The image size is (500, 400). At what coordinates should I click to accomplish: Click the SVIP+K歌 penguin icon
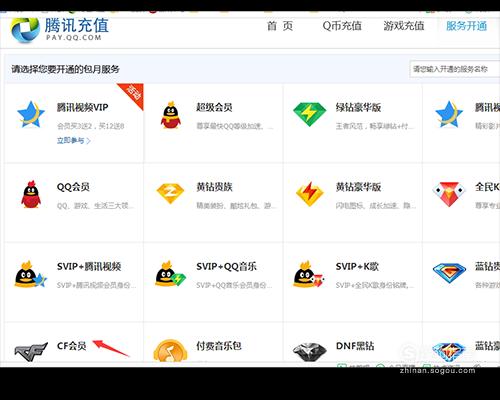click(x=308, y=274)
